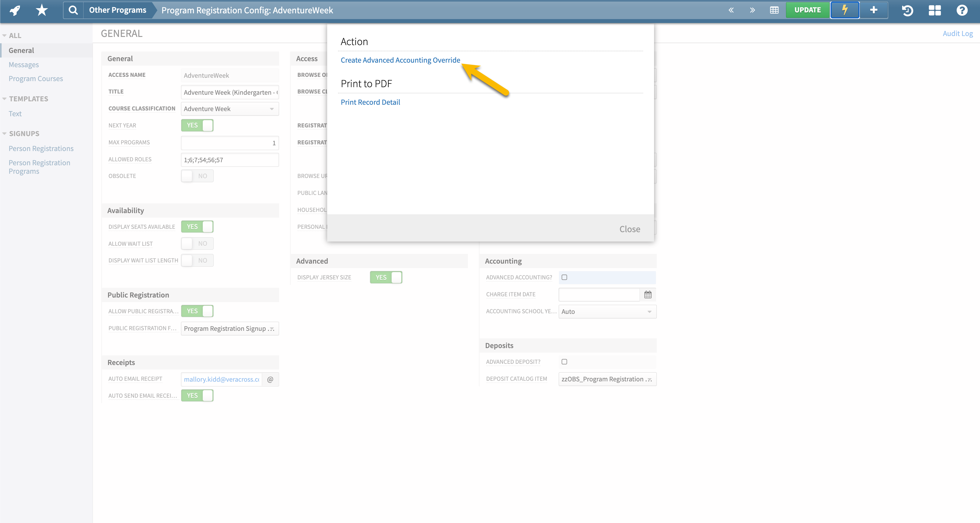The image size is (980, 523).
Task: Add a new record via the plus icon
Action: point(873,10)
